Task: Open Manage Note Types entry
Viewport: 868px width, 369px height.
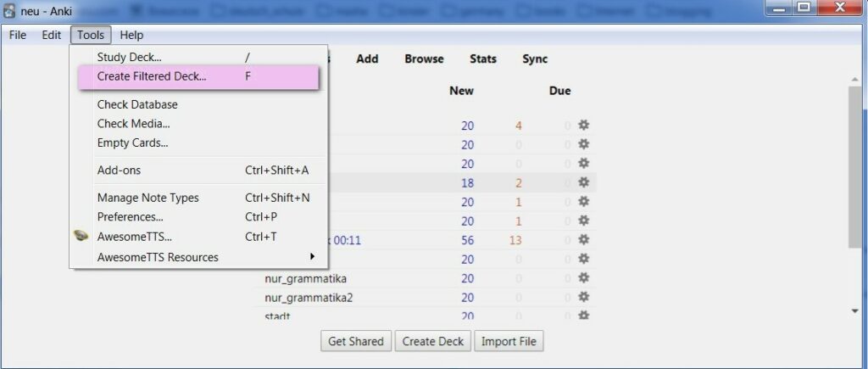Action: click(x=198, y=198)
